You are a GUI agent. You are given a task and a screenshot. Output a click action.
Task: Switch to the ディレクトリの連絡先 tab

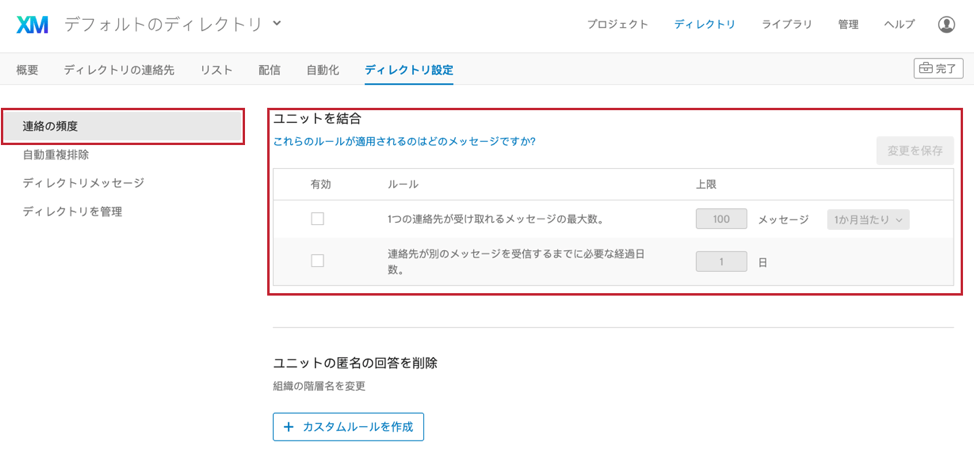[x=119, y=70]
